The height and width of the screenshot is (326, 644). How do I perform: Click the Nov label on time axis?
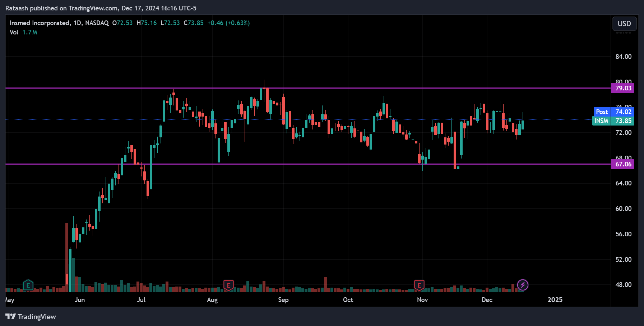click(422, 300)
